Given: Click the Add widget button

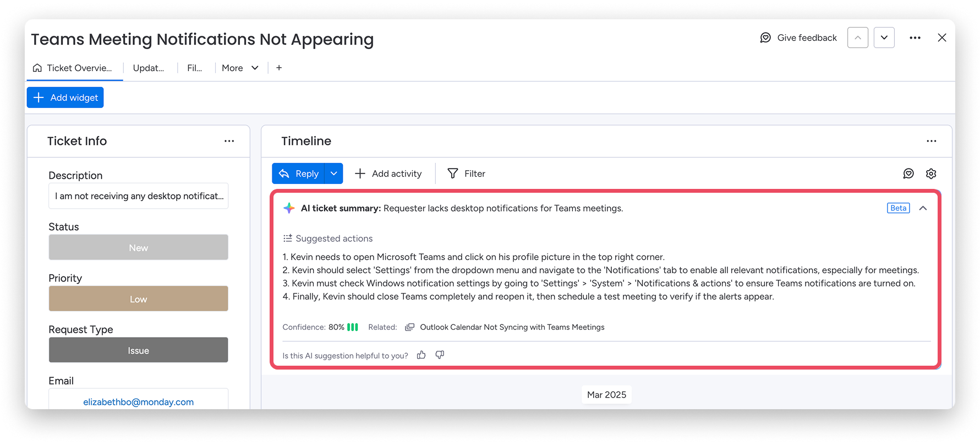Looking at the screenshot, I should tap(65, 97).
